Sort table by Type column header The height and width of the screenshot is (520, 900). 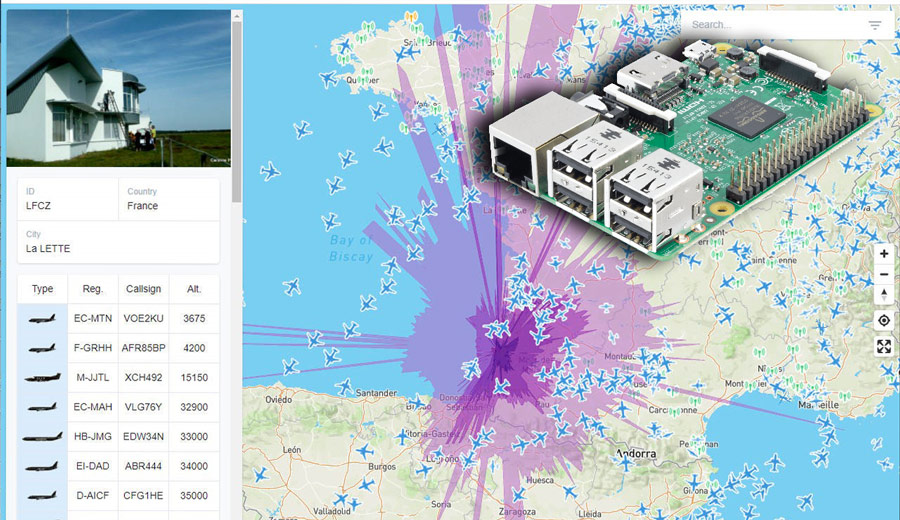click(42, 289)
